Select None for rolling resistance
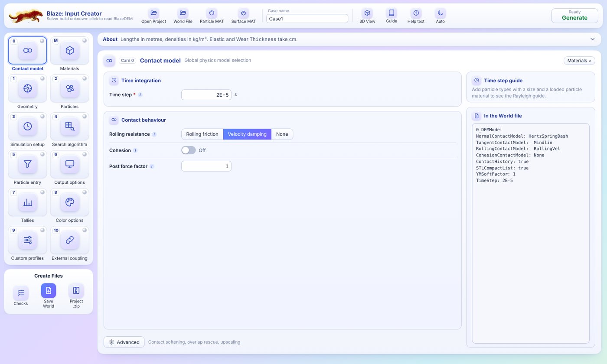 click(x=282, y=134)
